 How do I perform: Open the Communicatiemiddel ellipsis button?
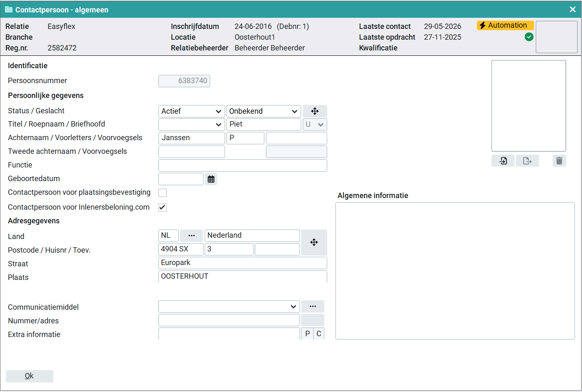pos(313,306)
